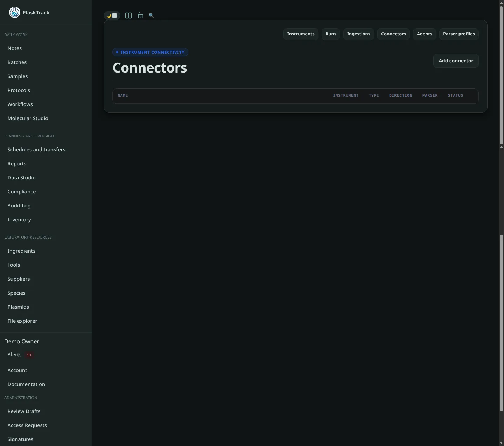Viewport: 504px width, 446px height.
Task: Click the STATUS column header
Action: tap(455, 95)
